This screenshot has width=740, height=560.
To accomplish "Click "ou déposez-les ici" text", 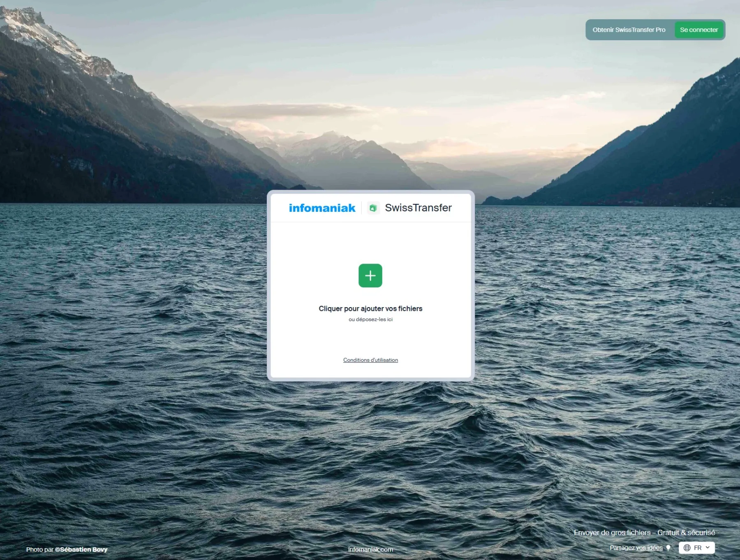I will [370, 319].
